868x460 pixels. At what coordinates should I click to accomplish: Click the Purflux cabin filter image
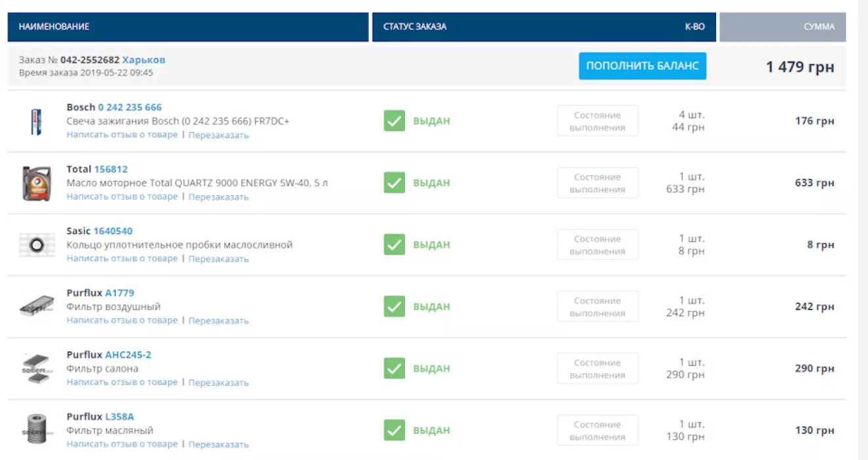tap(36, 369)
